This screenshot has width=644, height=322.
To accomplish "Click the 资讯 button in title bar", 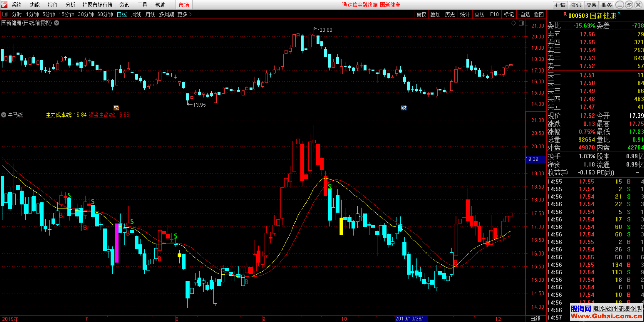I will pos(576,5).
